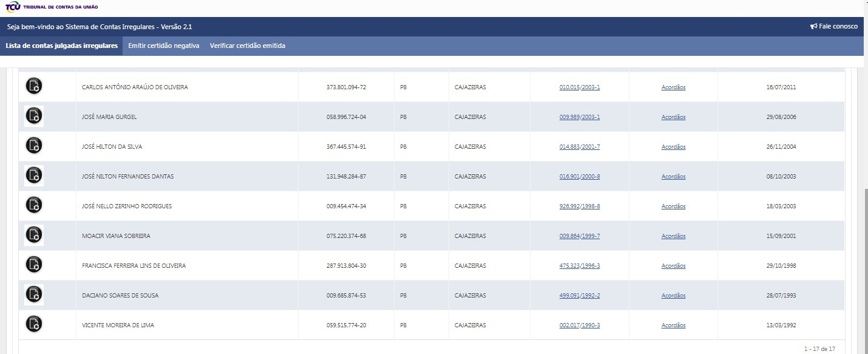
Task: Select document icon for José Nilton Fernandes Dantas
Action: point(34,176)
